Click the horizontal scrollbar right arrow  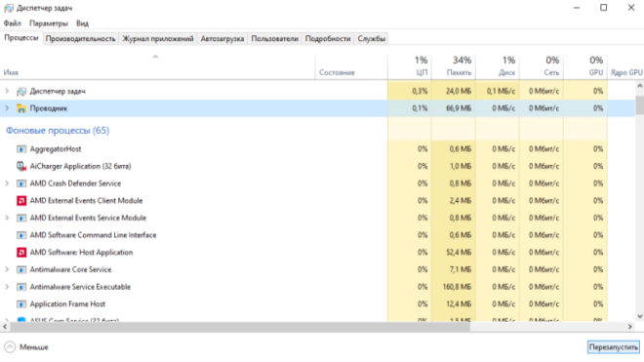coord(630,327)
